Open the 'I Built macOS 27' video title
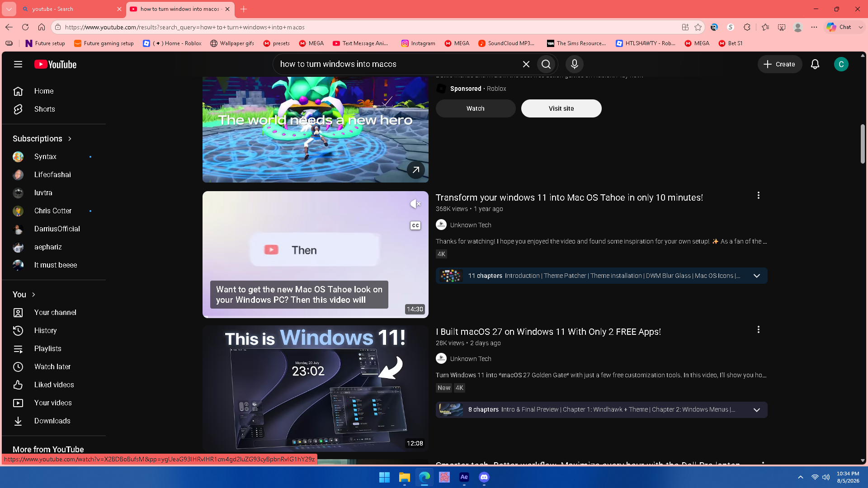Screen dimensions: 868x488 point(548,332)
